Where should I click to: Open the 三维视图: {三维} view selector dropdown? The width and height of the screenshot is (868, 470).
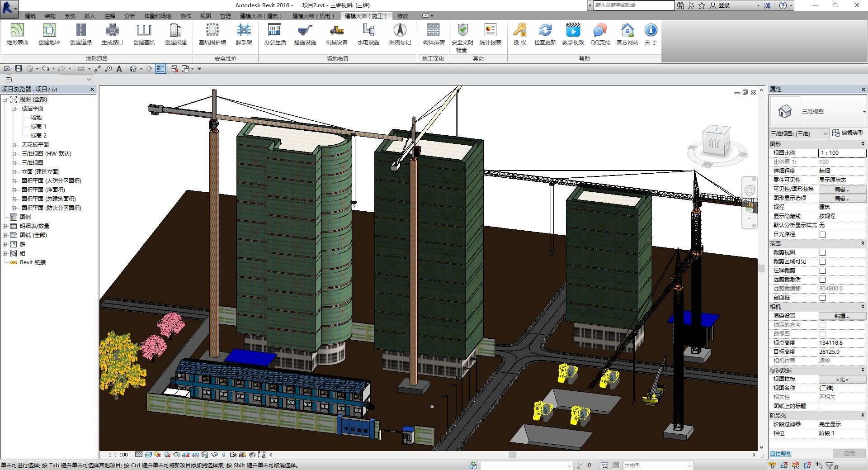[x=799, y=133]
